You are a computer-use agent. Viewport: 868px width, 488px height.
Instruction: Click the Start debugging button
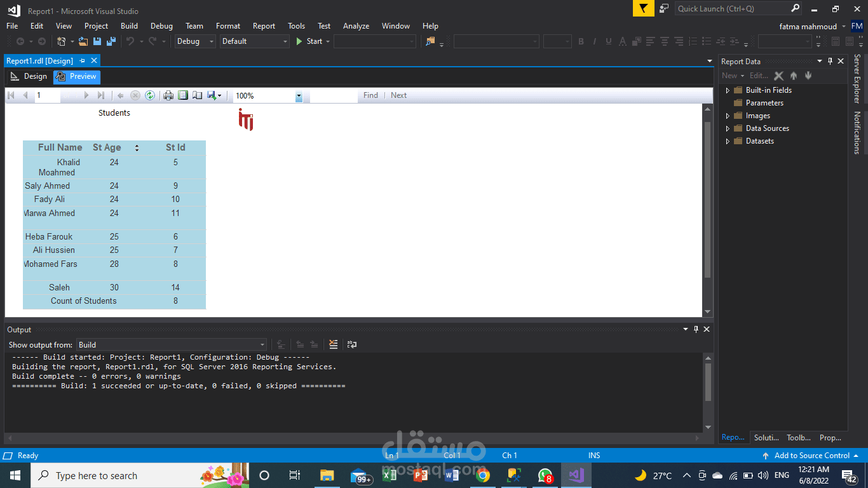(x=309, y=41)
